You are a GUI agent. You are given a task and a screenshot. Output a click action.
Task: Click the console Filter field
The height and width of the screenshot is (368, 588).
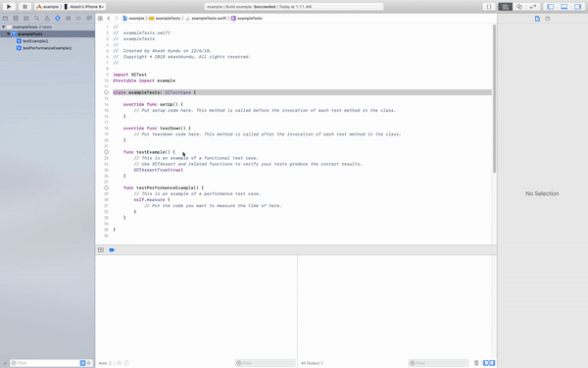[438, 363]
